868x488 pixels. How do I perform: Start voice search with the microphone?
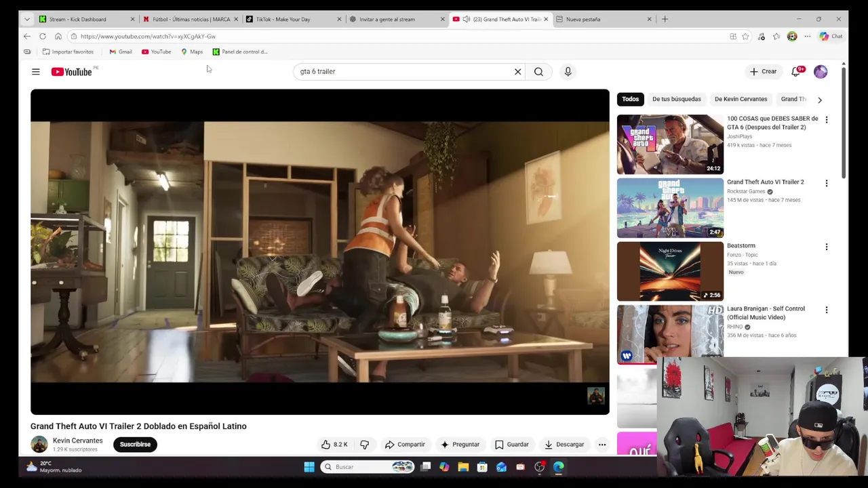coord(568,71)
